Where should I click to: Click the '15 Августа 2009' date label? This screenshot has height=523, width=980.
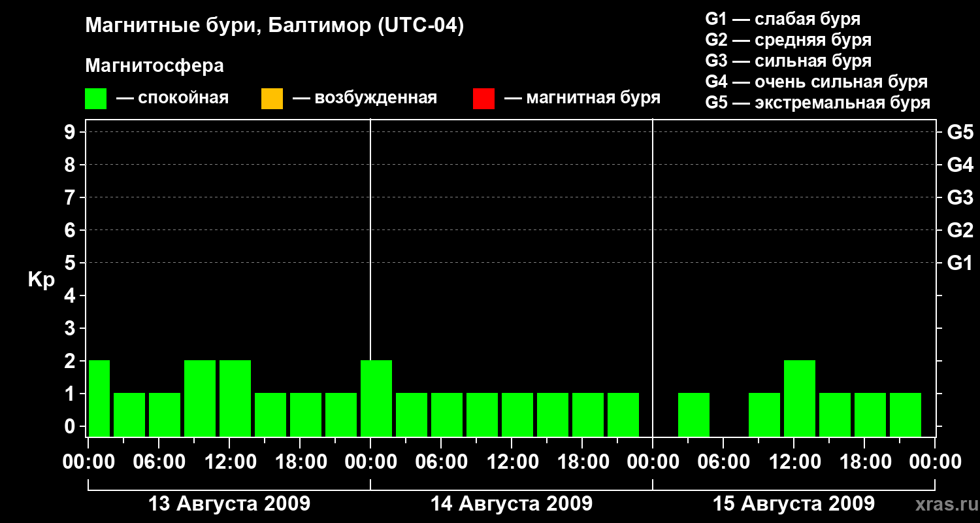[x=794, y=504]
